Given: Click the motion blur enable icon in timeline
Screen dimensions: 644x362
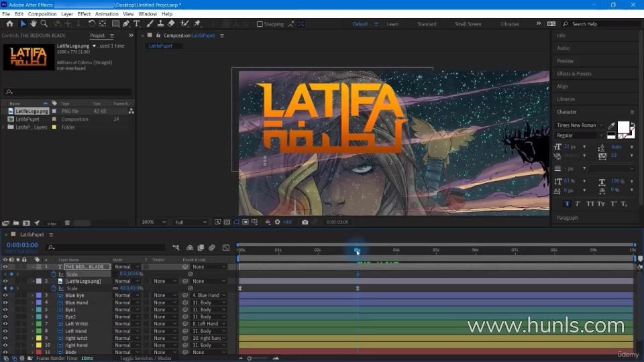Looking at the screenshot, I should tap(212, 247).
